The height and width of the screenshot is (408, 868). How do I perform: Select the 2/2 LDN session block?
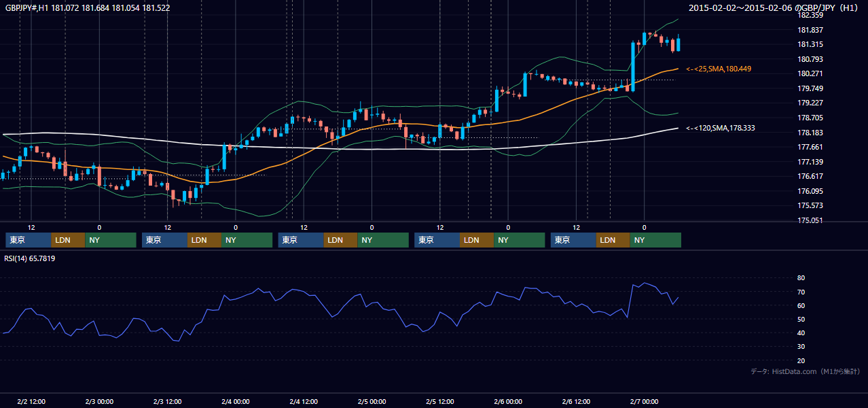(x=68, y=240)
